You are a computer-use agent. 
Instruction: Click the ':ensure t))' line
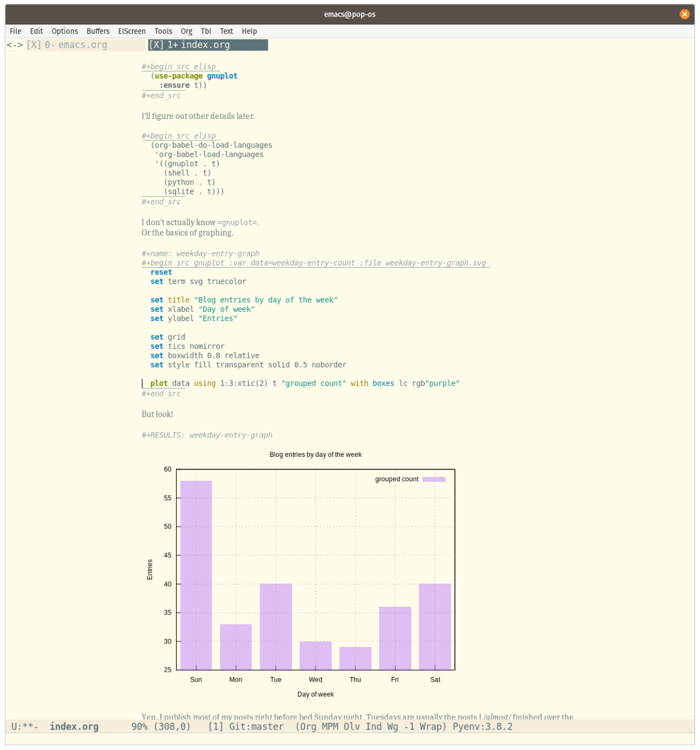[x=183, y=85]
